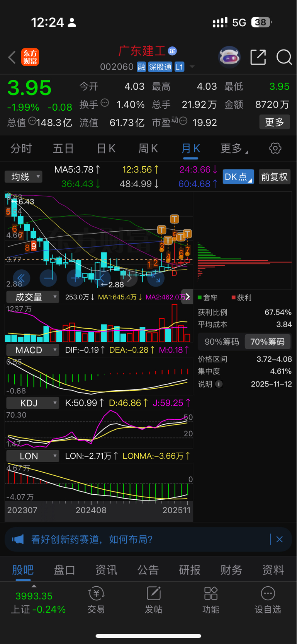Open the 交易 trade icon
Viewport: 297px width, 644px height.
pyautogui.click(x=96, y=600)
